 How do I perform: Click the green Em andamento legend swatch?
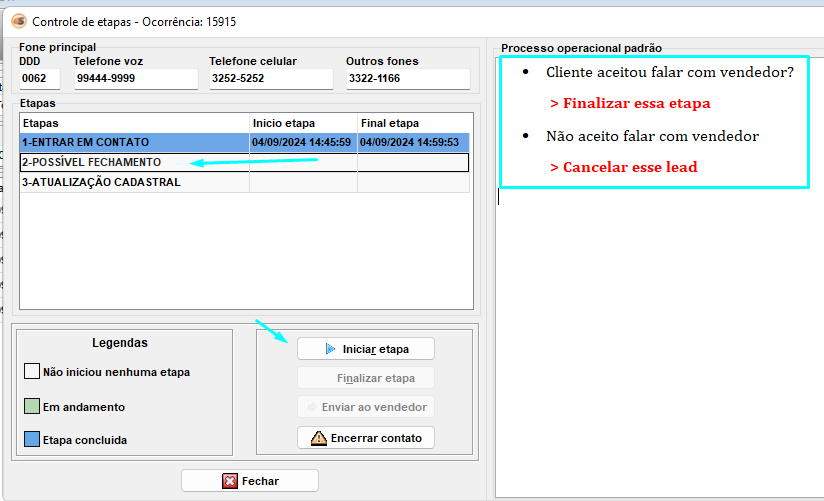tap(31, 407)
